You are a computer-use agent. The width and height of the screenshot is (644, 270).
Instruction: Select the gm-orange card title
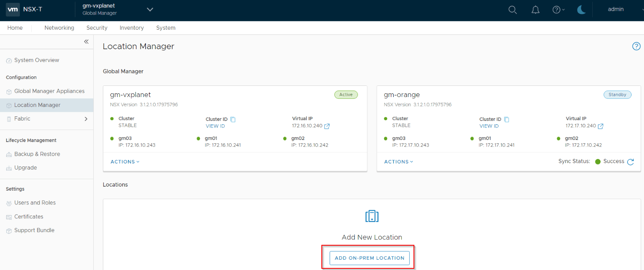(402, 95)
